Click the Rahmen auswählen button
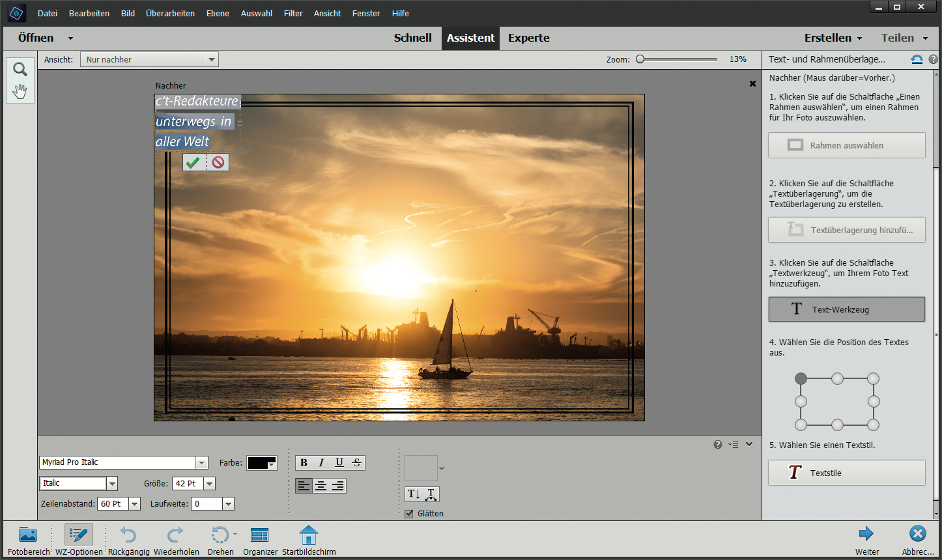Screen dimensions: 942x560 846,146
